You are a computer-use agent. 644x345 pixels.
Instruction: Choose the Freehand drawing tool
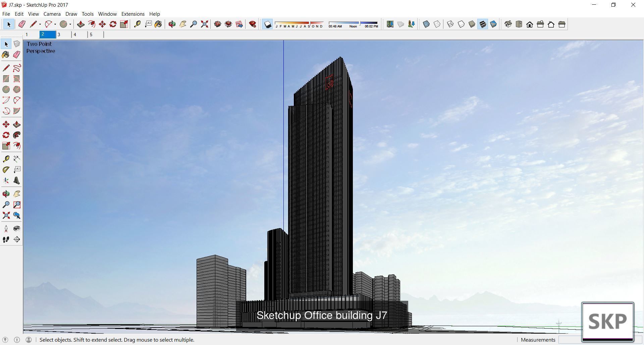(x=17, y=68)
